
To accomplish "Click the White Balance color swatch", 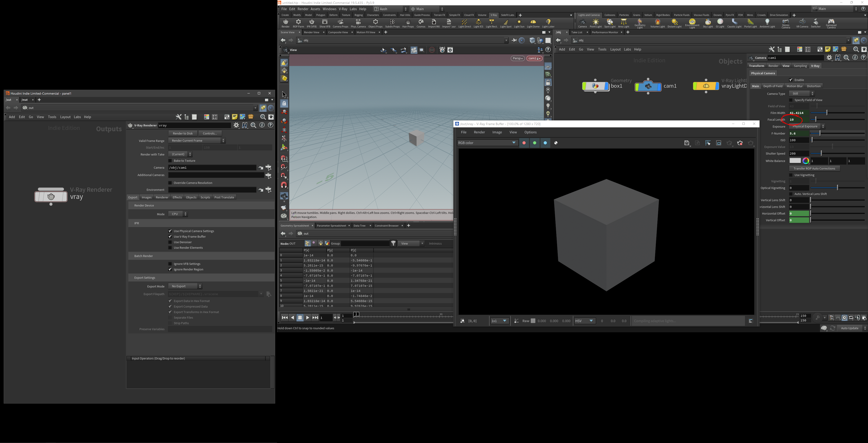I will coord(795,161).
